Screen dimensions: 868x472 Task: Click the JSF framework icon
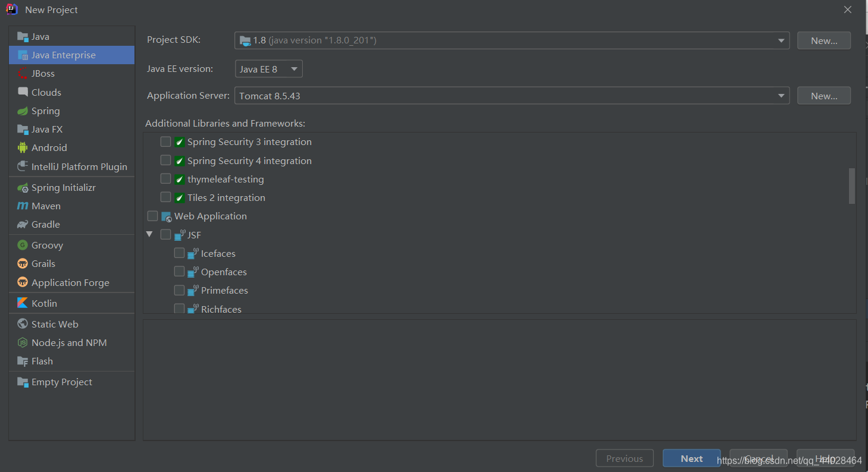tap(180, 235)
